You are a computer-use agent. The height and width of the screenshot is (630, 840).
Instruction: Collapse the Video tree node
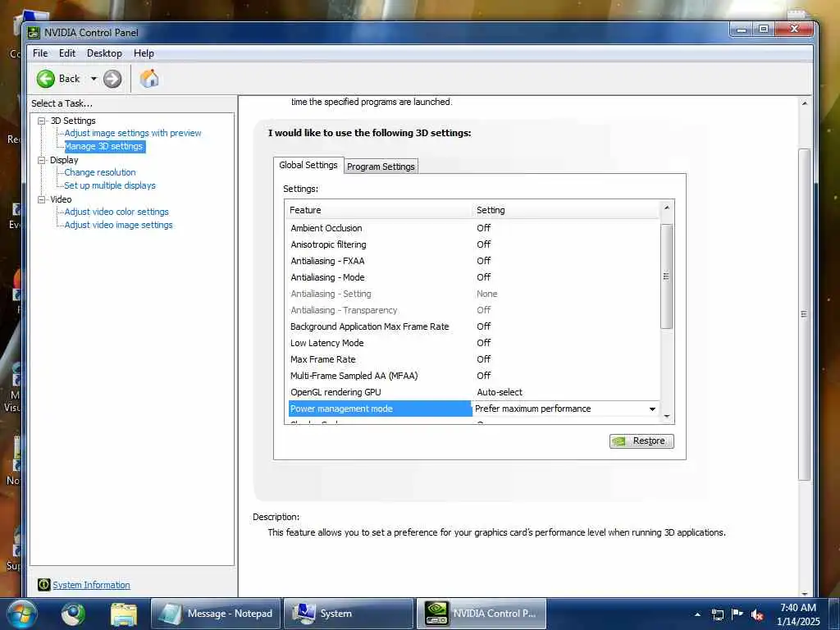tap(42, 199)
